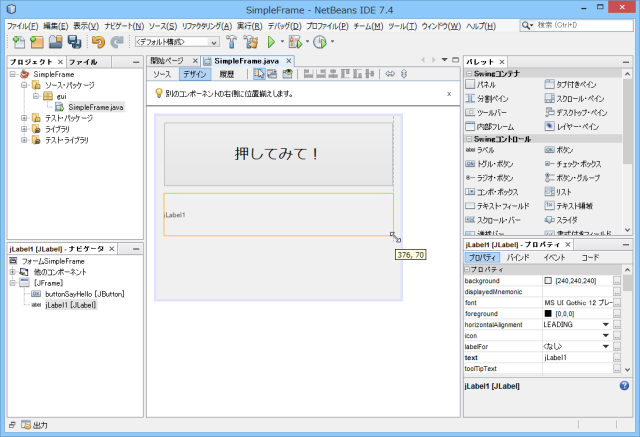The image size is (640, 437).
Task: Click the background color swatch value
Action: coord(548,281)
